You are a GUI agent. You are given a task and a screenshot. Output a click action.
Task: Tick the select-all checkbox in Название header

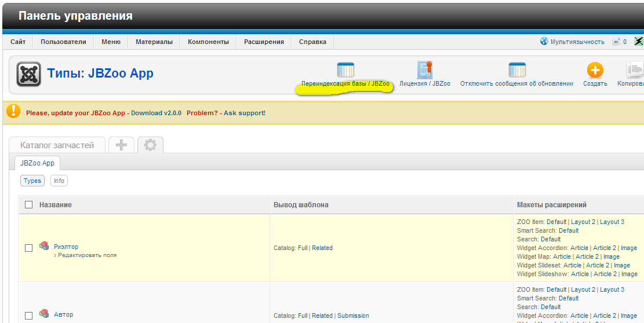[29, 204]
